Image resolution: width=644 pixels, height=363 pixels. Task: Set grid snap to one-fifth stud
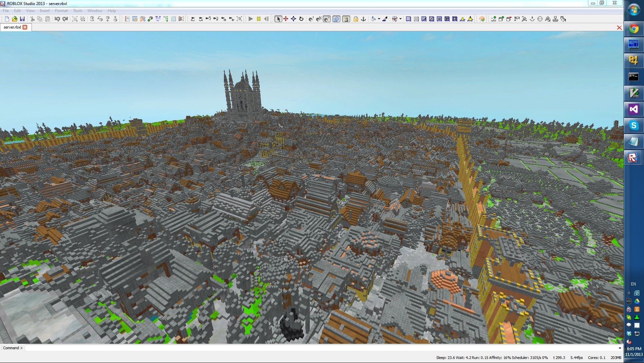[x=319, y=19]
